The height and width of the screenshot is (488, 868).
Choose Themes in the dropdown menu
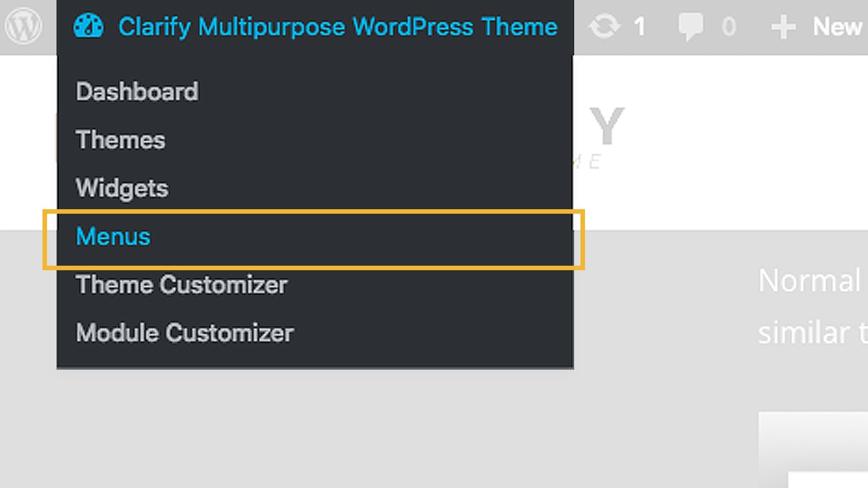121,140
